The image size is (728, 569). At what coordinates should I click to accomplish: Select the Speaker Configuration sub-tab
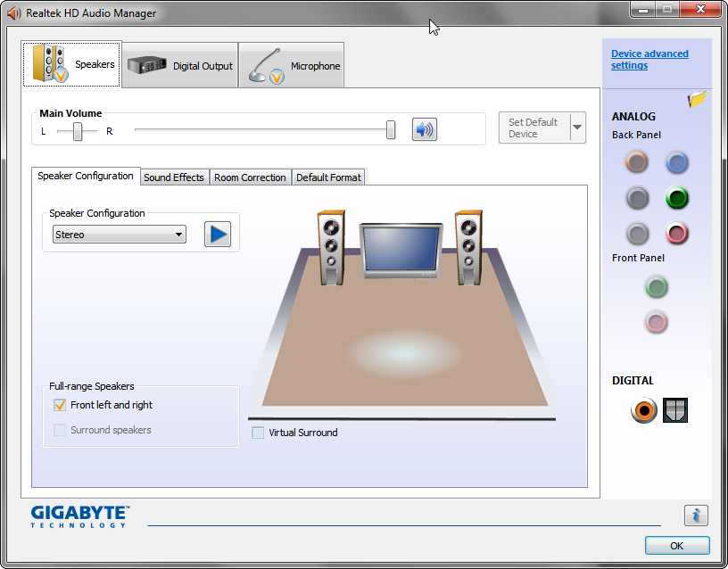(x=86, y=176)
